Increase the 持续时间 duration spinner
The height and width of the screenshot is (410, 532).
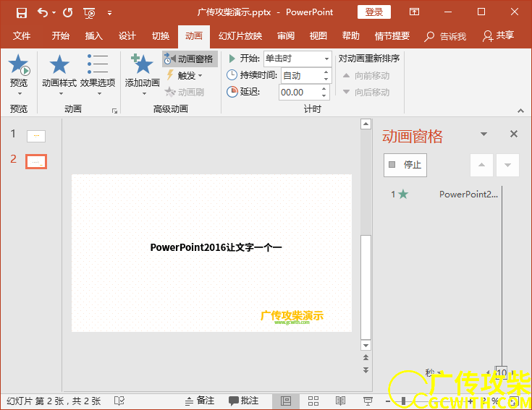pyautogui.click(x=326, y=72)
